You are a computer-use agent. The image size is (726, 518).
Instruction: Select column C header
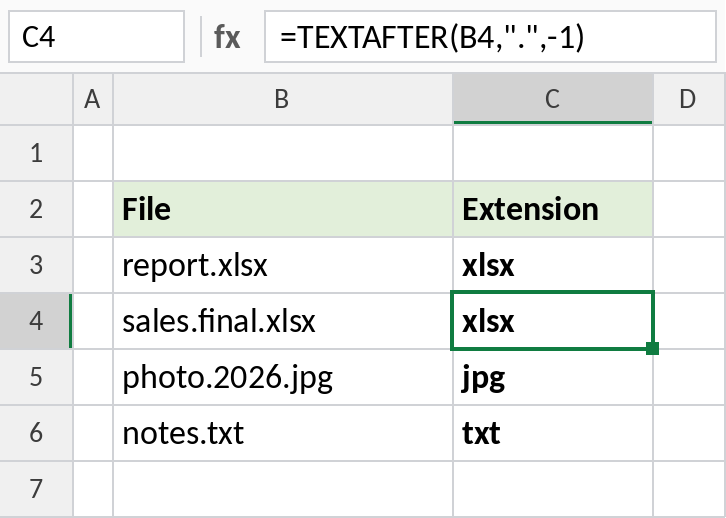pyautogui.click(x=553, y=99)
